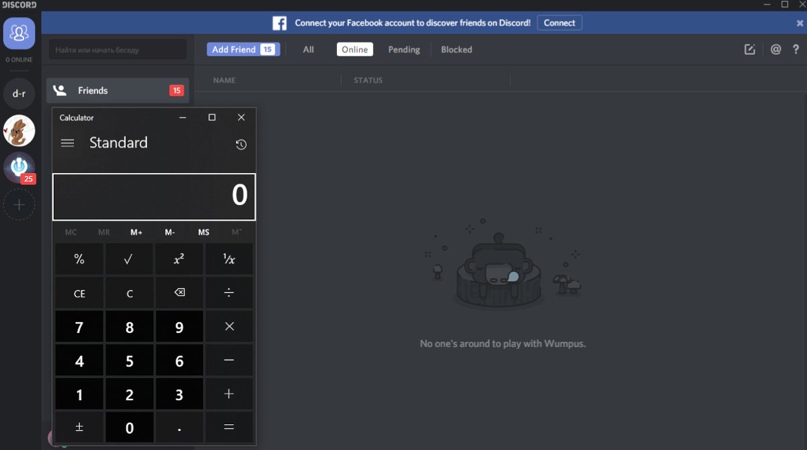
Task: Click the M+ memory add button
Action: [x=136, y=232]
